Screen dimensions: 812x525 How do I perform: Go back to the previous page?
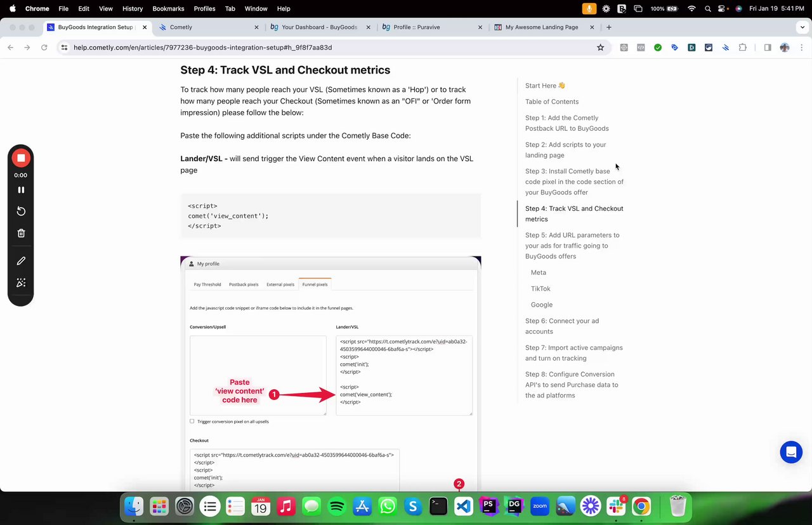[x=10, y=48]
